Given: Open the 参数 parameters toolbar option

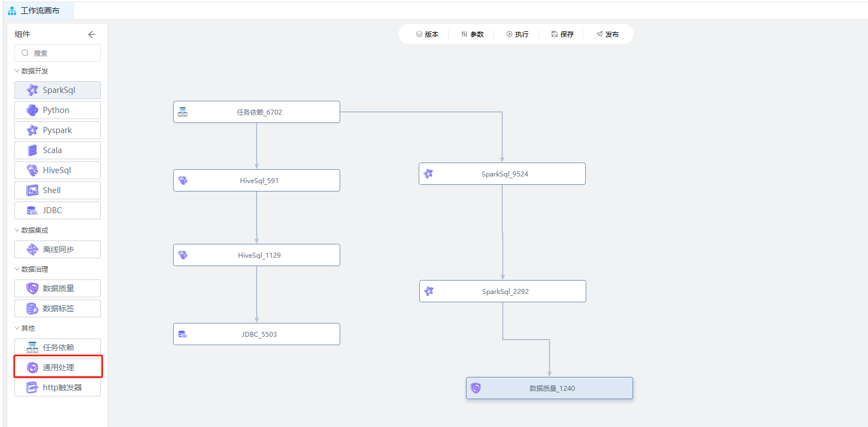Looking at the screenshot, I should pyautogui.click(x=472, y=34).
